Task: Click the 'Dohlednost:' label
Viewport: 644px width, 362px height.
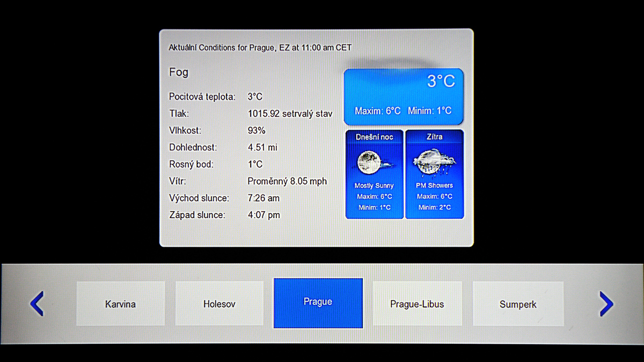Action: pos(193,147)
